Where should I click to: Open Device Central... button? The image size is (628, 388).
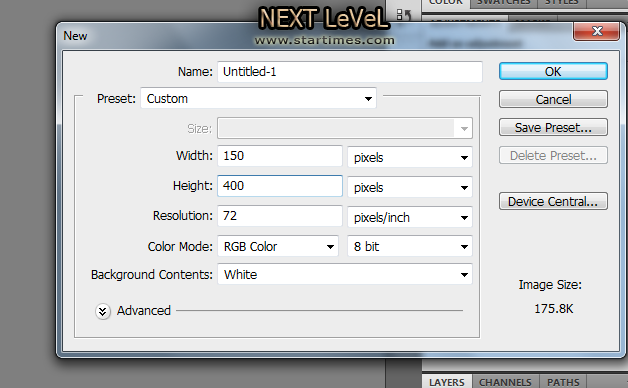(x=553, y=201)
